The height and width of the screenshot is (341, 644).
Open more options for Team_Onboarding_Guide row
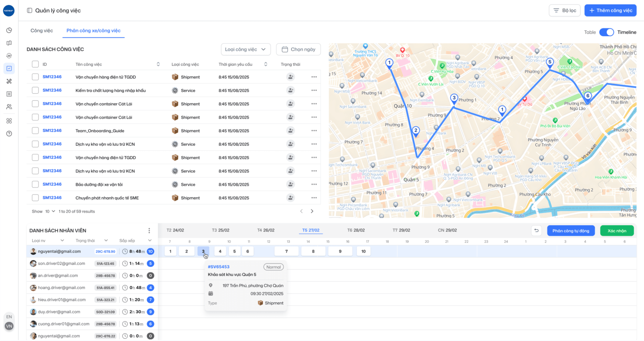click(x=314, y=131)
